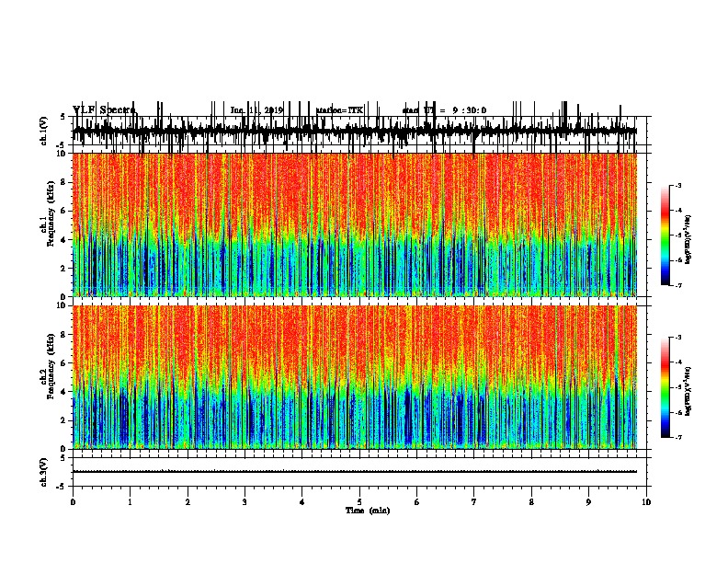Viewport: 728px width, 563px height.
Task: Click the ch.1 voltage waveform trace
Action: 355,131
